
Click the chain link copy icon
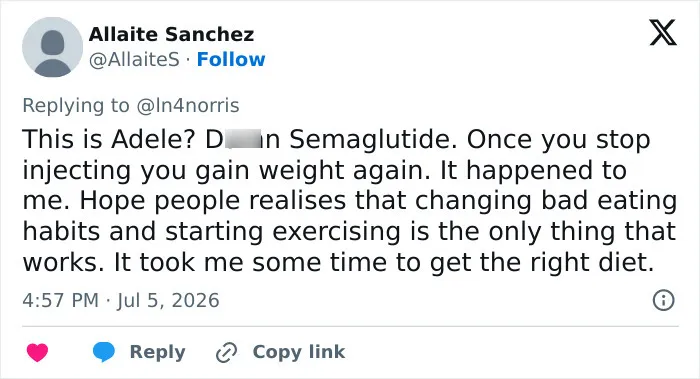point(226,353)
